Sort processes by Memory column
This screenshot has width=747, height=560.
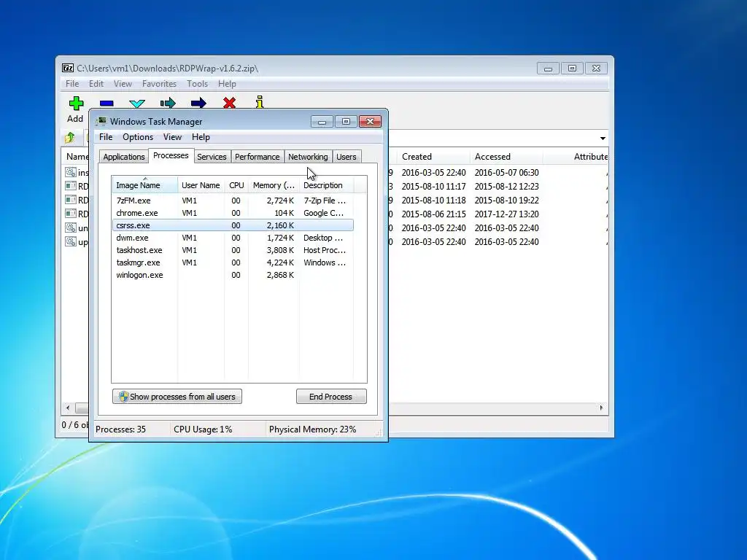274,184
